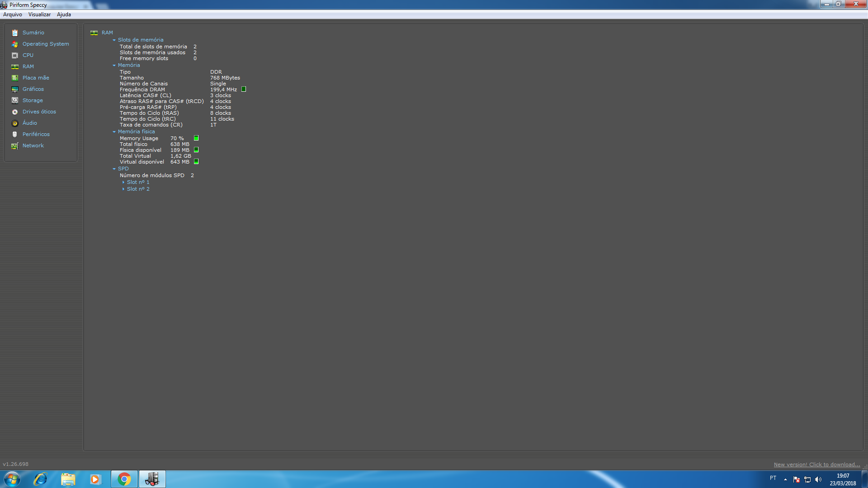Screen dimensions: 868x488
Task: Open the Windows Start button
Action: pos(12,479)
